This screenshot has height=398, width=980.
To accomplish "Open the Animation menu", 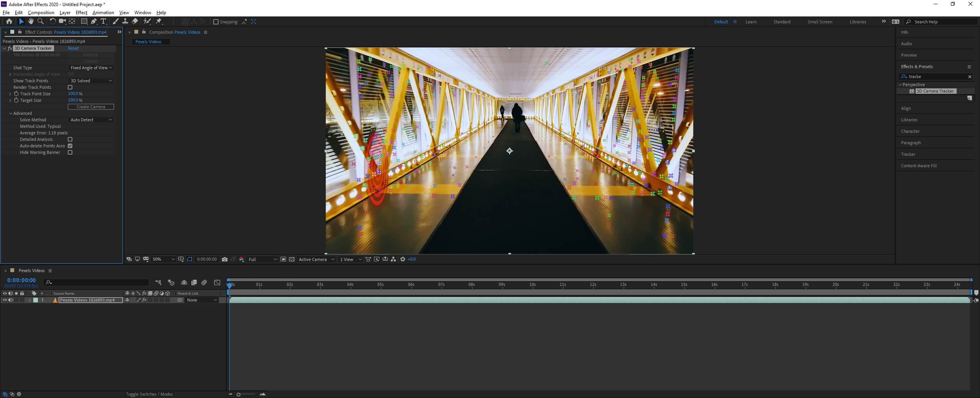I will 103,13.
